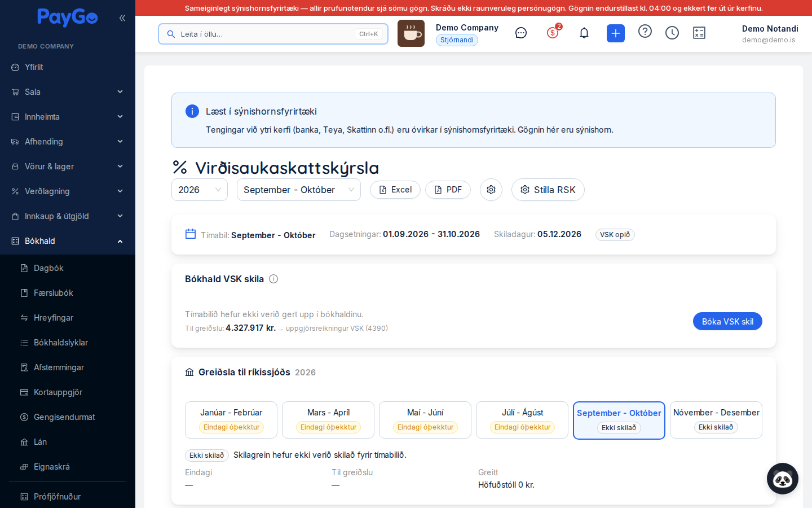Image resolution: width=812 pixels, height=508 pixels.
Task: Open the chat messages icon in header
Action: 521,33
